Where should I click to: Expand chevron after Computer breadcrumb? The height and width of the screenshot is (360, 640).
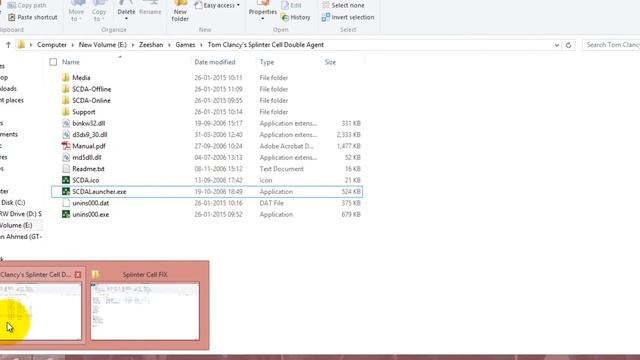[73, 45]
